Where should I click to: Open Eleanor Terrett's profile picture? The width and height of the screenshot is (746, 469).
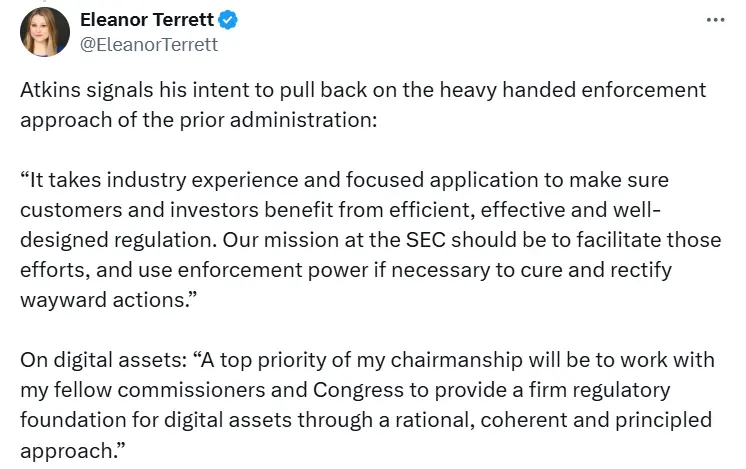coord(45,31)
